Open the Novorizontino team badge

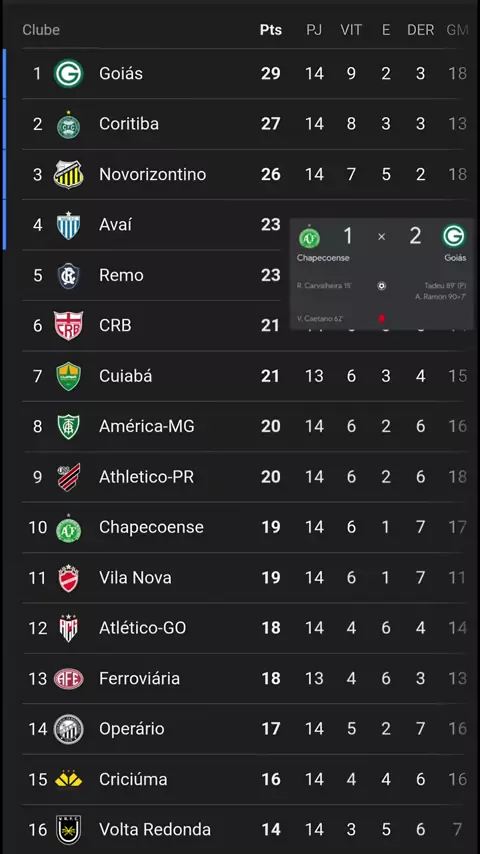69,174
